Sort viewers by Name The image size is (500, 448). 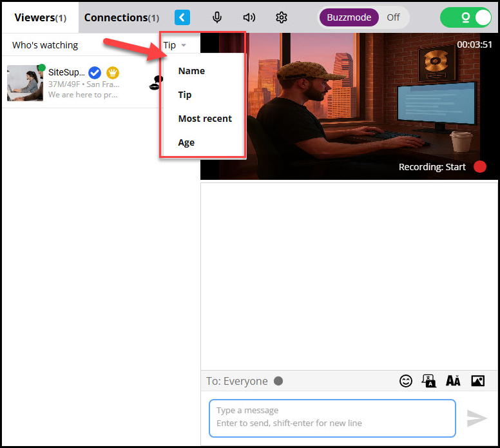coord(191,71)
